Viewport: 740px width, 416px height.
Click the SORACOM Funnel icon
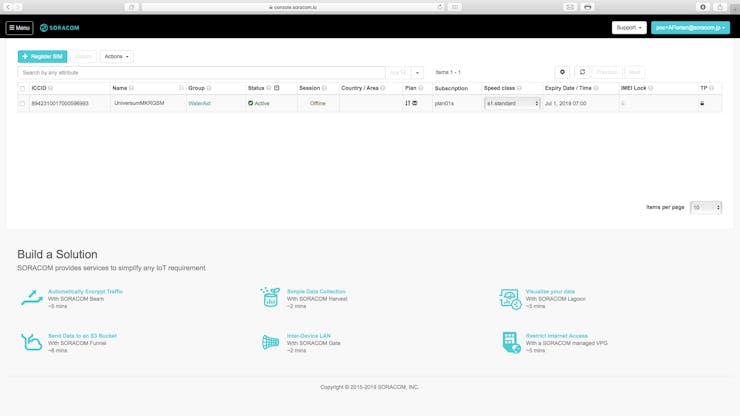[31, 342]
